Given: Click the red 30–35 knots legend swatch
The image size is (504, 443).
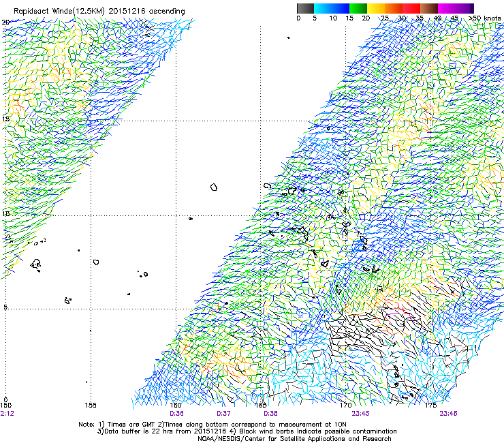Looking at the screenshot, I should pyautogui.click(x=411, y=8).
